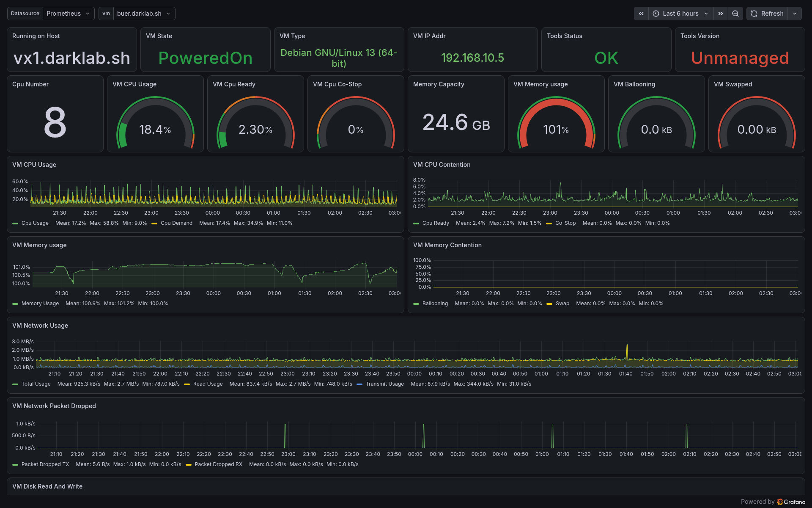Image resolution: width=812 pixels, height=508 pixels.
Task: Click the Powered by Grafana link
Action: click(x=773, y=502)
